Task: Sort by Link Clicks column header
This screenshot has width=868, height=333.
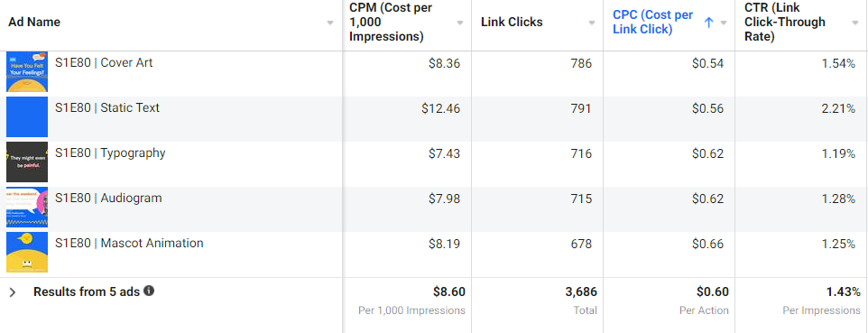Action: click(x=512, y=23)
